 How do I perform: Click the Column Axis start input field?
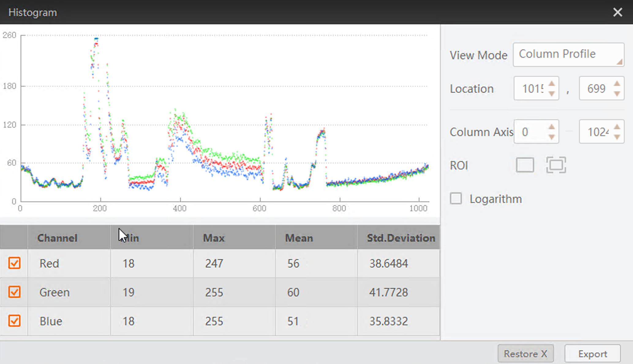point(530,132)
